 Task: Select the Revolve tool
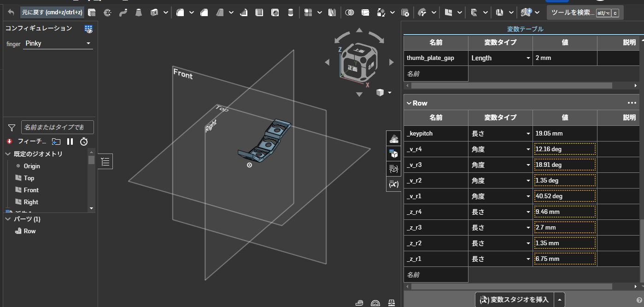click(x=107, y=12)
